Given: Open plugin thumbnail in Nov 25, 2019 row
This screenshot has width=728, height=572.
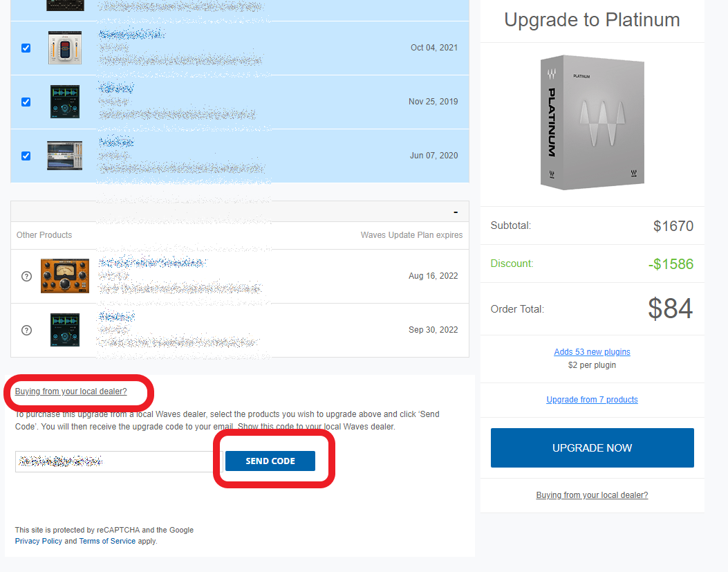Looking at the screenshot, I should [x=65, y=102].
